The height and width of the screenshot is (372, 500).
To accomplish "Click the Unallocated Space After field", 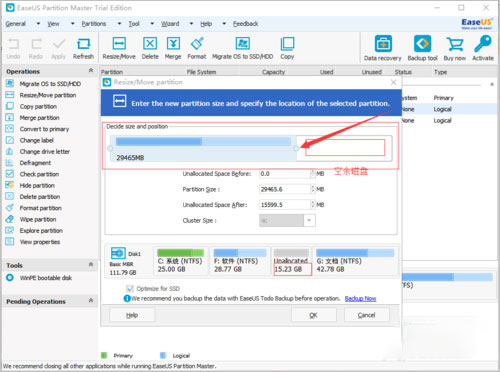I will point(285,205).
